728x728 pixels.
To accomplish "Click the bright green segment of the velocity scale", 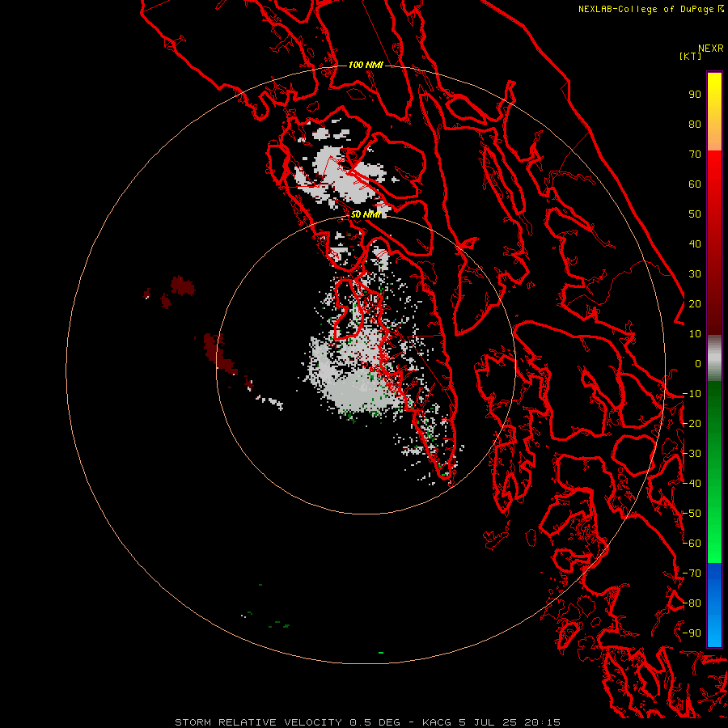I will click(714, 472).
